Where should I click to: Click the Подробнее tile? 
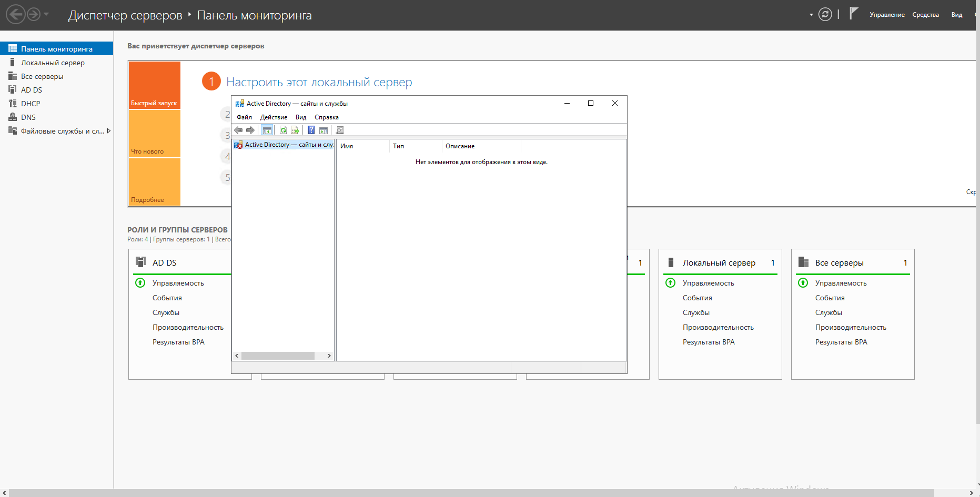click(x=155, y=182)
